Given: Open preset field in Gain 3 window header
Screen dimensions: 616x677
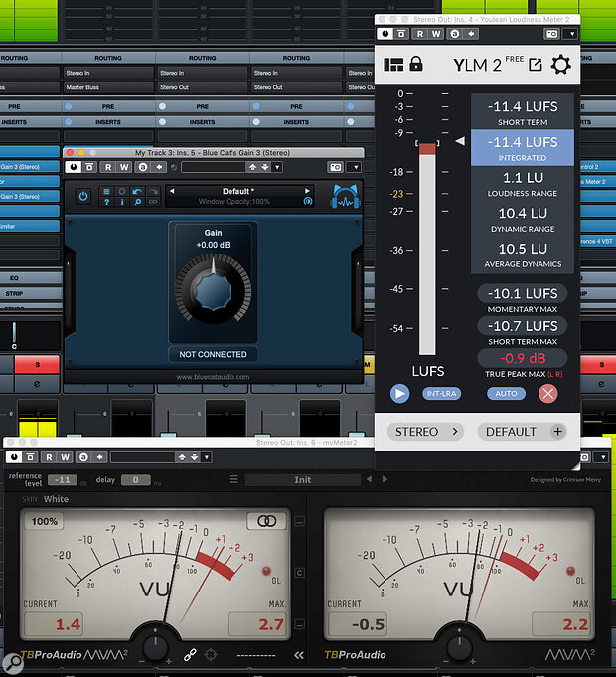Looking at the screenshot, I should click(214, 167).
